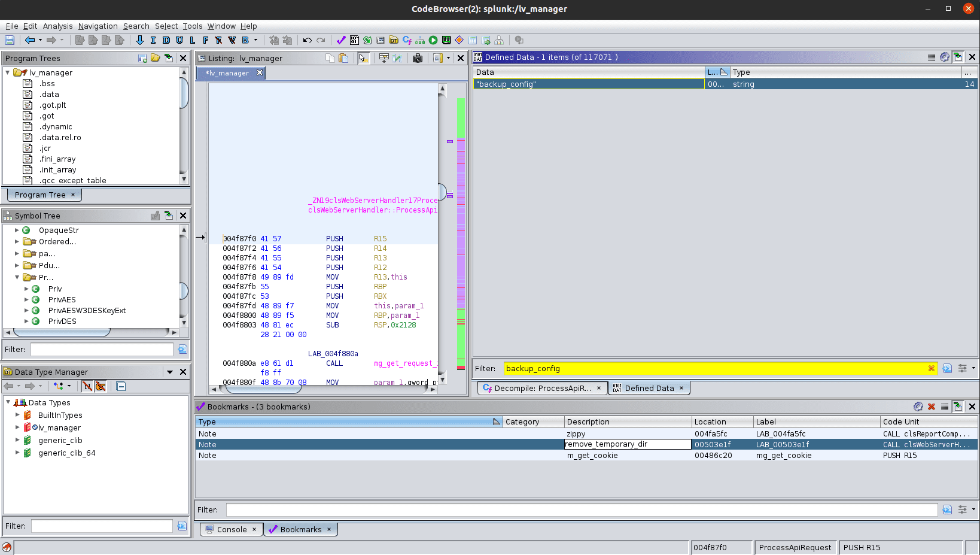
Task: Expand the BuiltInTypes data type node
Action: click(x=17, y=415)
